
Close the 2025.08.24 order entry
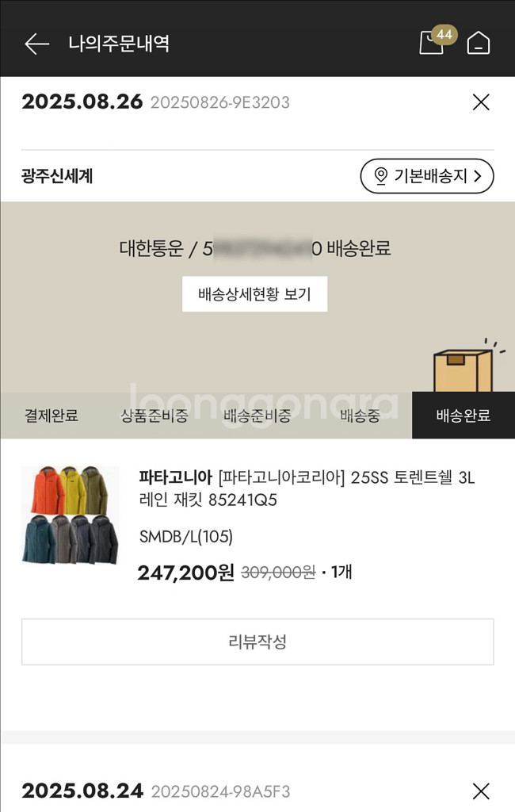(x=481, y=791)
